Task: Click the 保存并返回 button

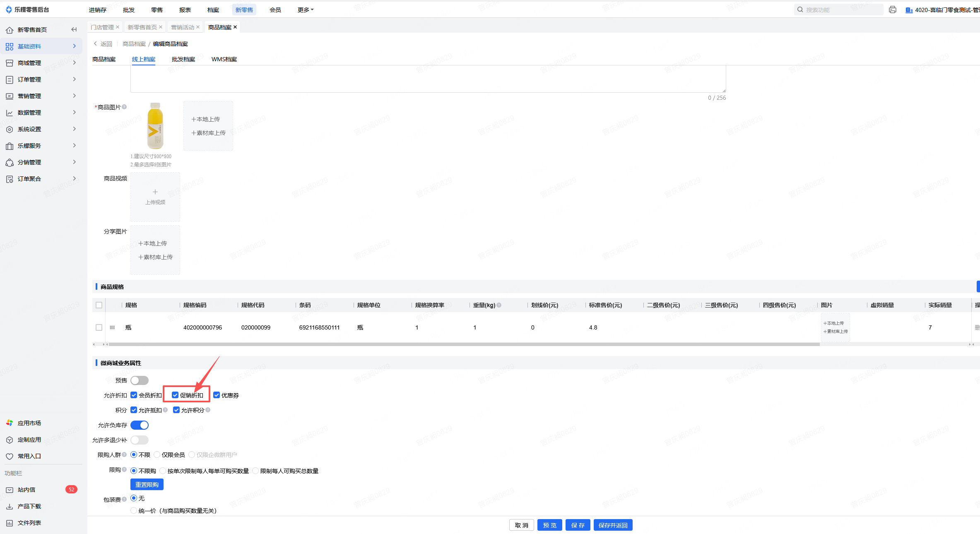Action: [x=613, y=525]
